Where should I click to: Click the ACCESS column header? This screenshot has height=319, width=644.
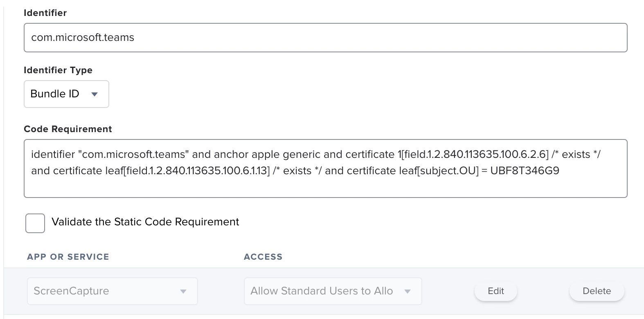coord(263,257)
